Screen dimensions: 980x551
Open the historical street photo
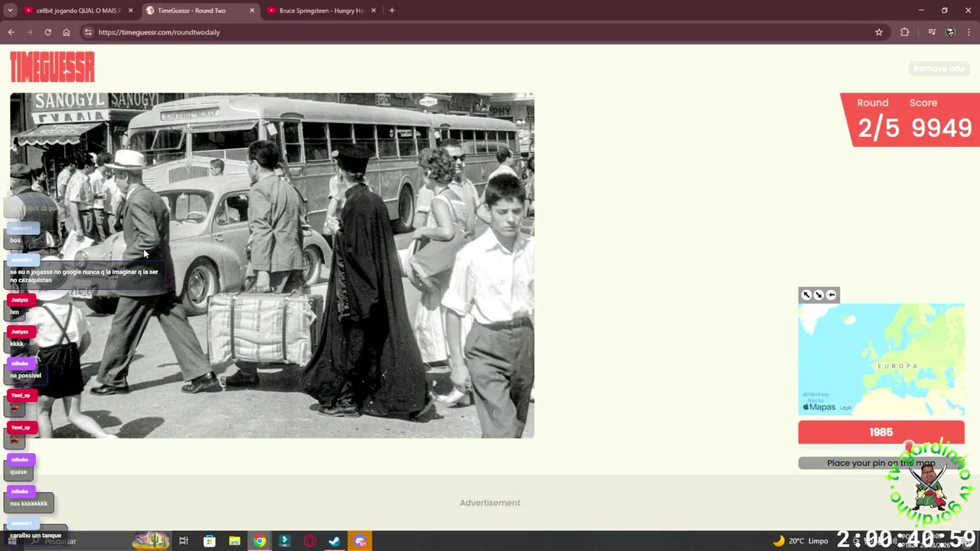click(272, 266)
